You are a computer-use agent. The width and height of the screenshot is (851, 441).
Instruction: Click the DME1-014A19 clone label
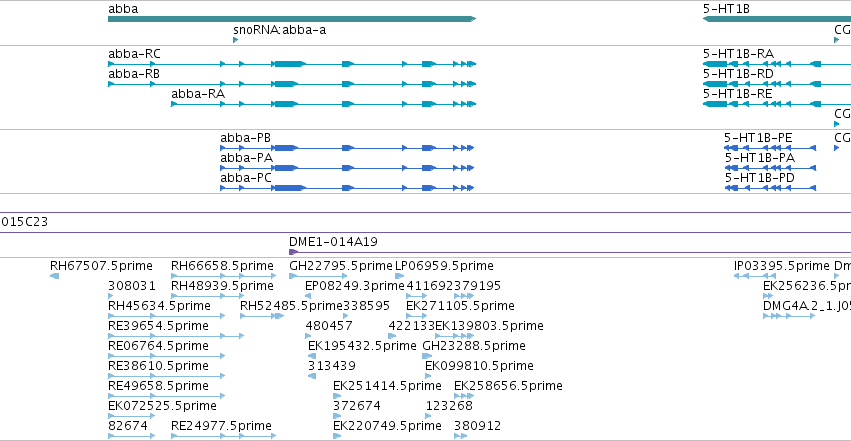(333, 242)
